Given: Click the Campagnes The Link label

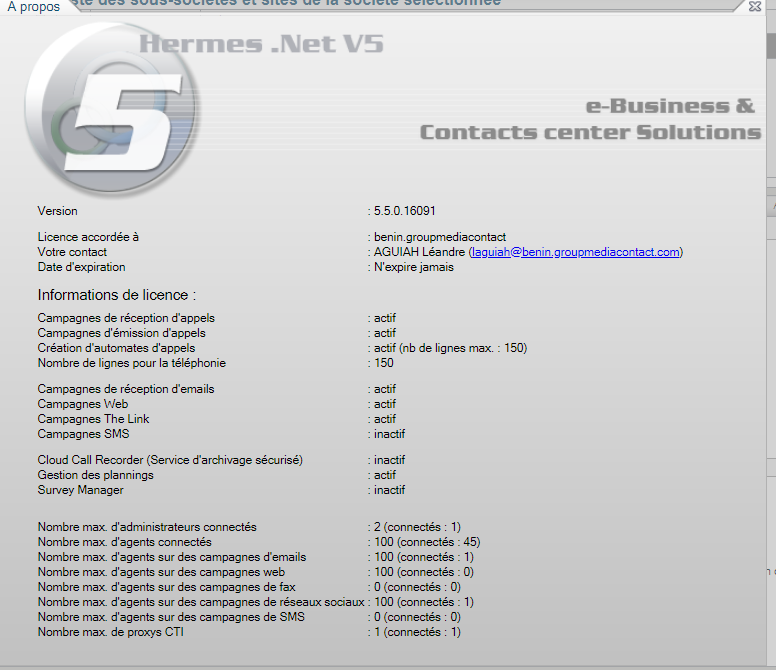Looking at the screenshot, I should [x=94, y=419].
